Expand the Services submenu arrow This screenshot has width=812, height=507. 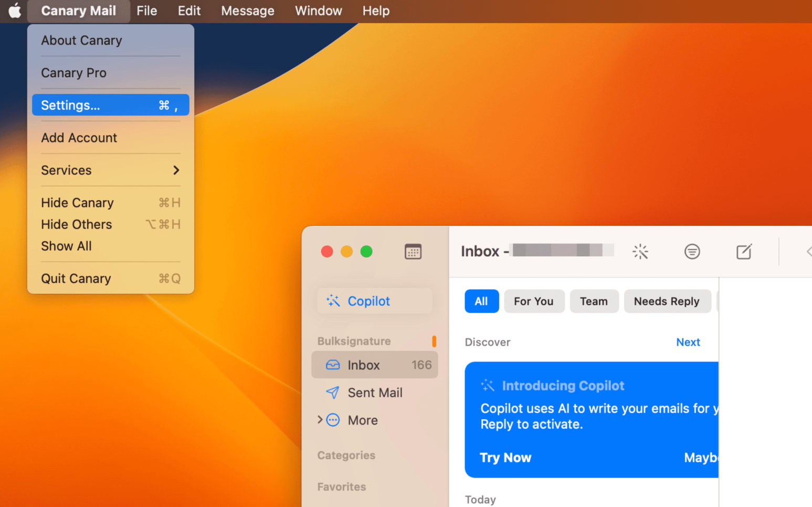point(176,170)
